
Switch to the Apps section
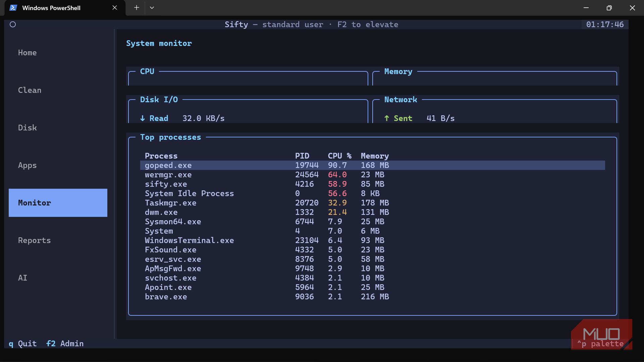coord(58,165)
